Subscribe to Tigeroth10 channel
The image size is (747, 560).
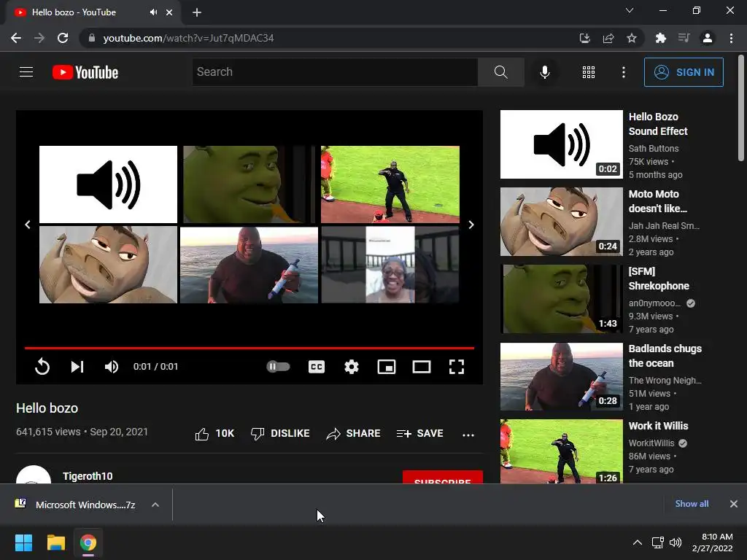tap(443, 477)
